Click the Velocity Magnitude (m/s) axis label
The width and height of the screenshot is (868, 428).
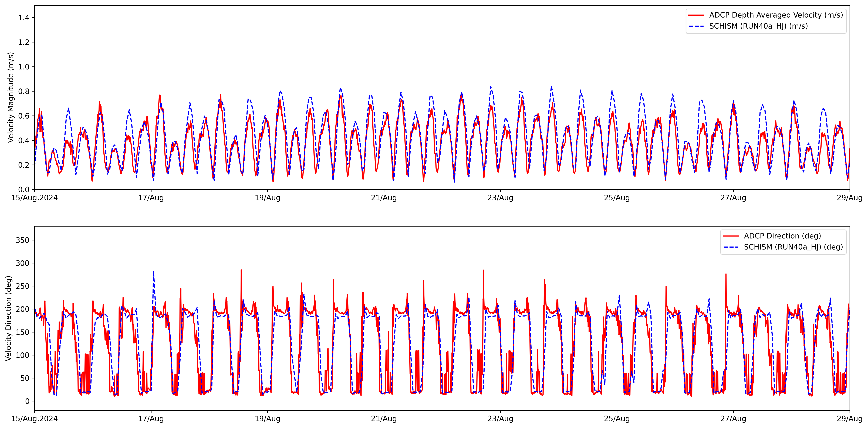click(11, 97)
